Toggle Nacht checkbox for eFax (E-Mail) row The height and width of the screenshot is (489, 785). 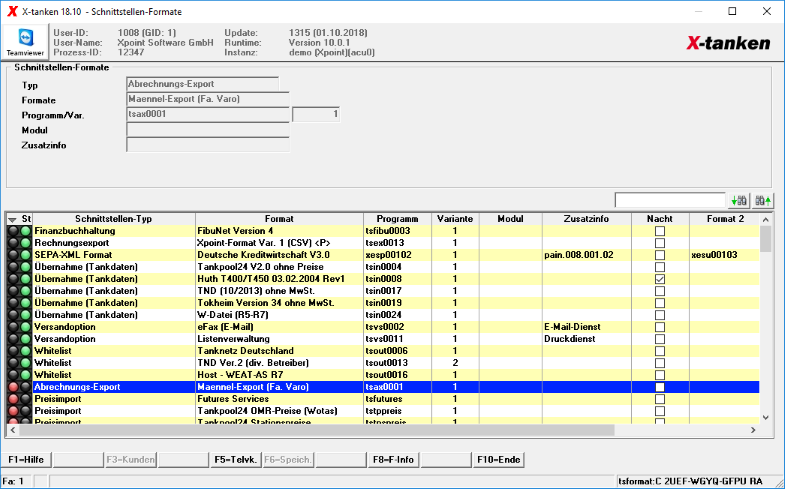click(x=660, y=327)
